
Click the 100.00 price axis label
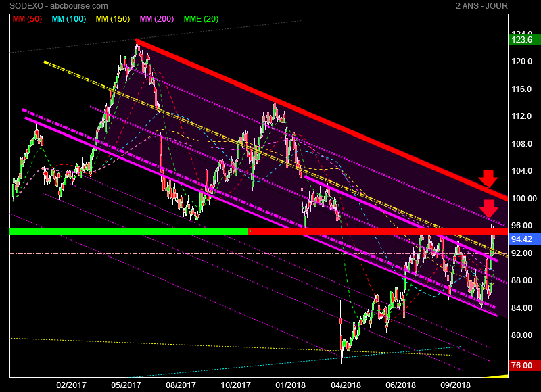click(x=524, y=199)
